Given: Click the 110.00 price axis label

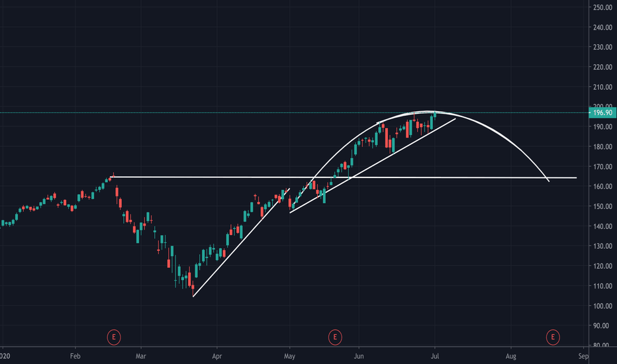Looking at the screenshot, I should coord(602,286).
